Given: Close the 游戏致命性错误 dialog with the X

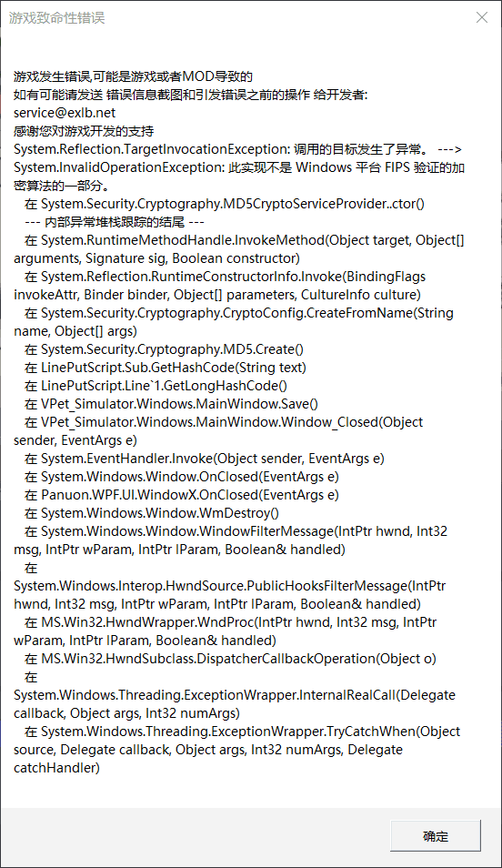Looking at the screenshot, I should (481, 17).
